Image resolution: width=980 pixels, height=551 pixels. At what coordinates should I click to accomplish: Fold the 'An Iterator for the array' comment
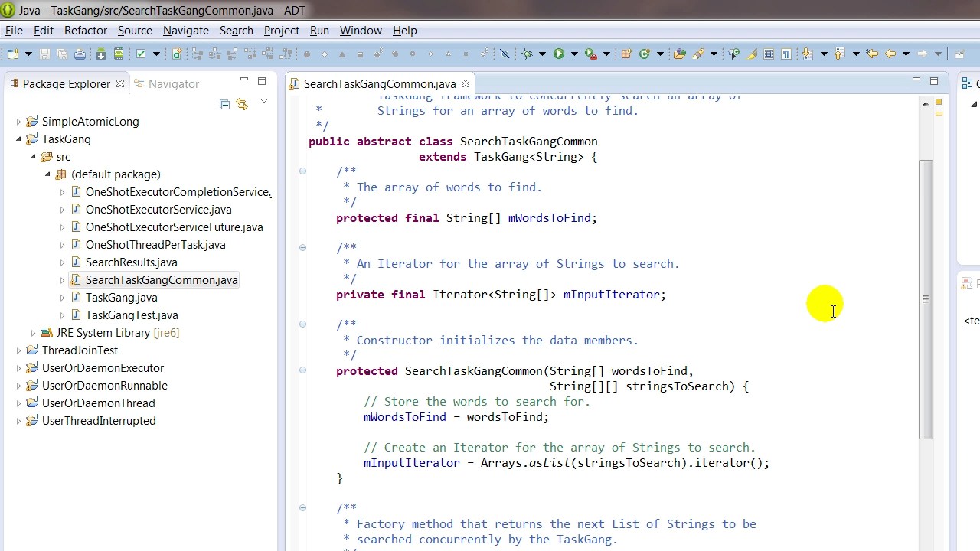(302, 248)
